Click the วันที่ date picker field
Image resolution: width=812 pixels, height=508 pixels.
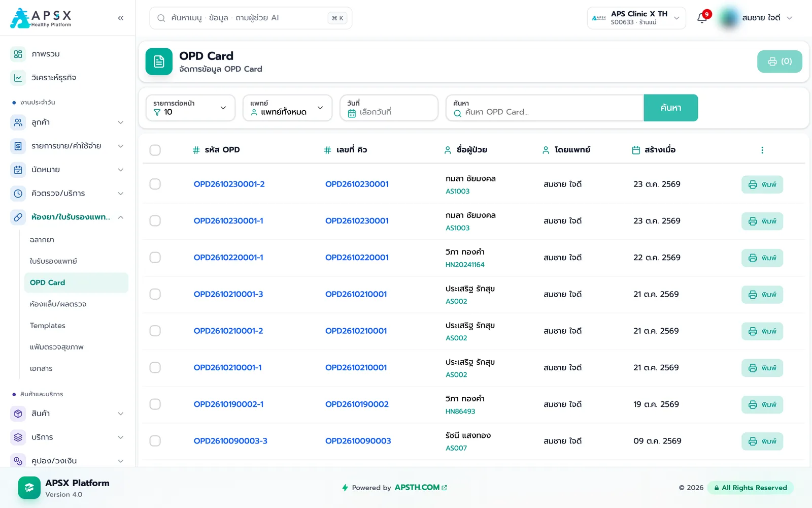(x=389, y=108)
